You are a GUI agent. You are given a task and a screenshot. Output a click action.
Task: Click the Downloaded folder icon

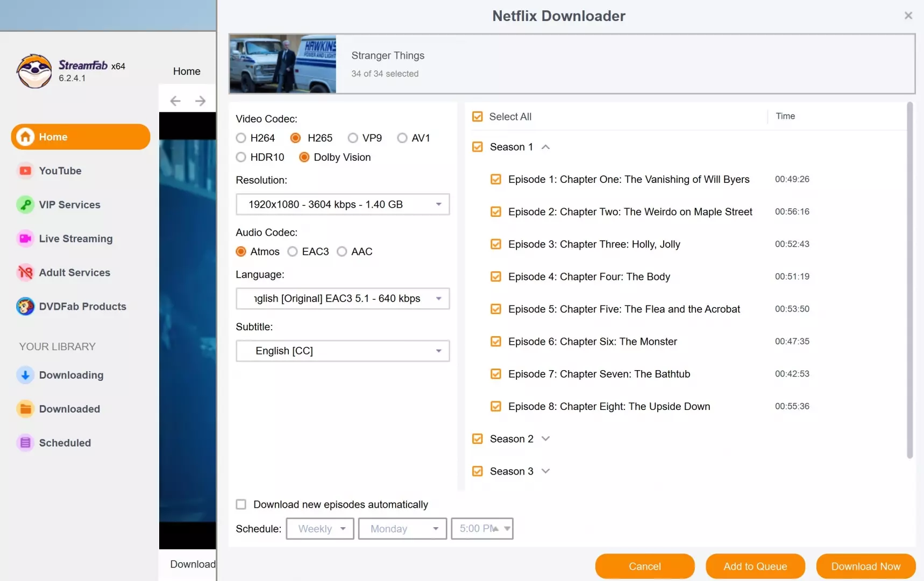[25, 409]
